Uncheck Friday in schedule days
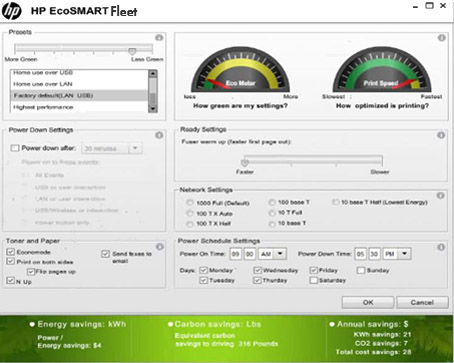The width and height of the screenshot is (454, 363). [x=313, y=270]
